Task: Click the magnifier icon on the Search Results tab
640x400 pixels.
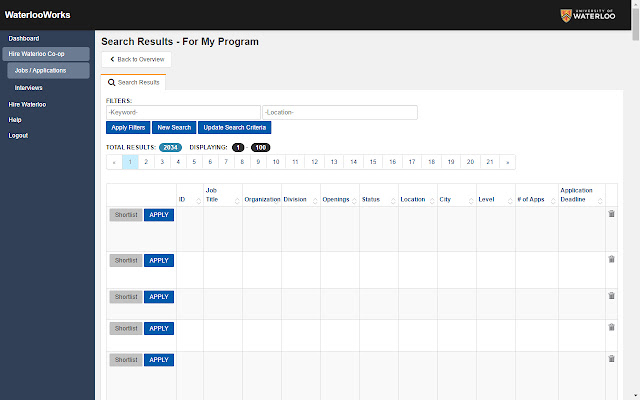Action: click(111, 82)
